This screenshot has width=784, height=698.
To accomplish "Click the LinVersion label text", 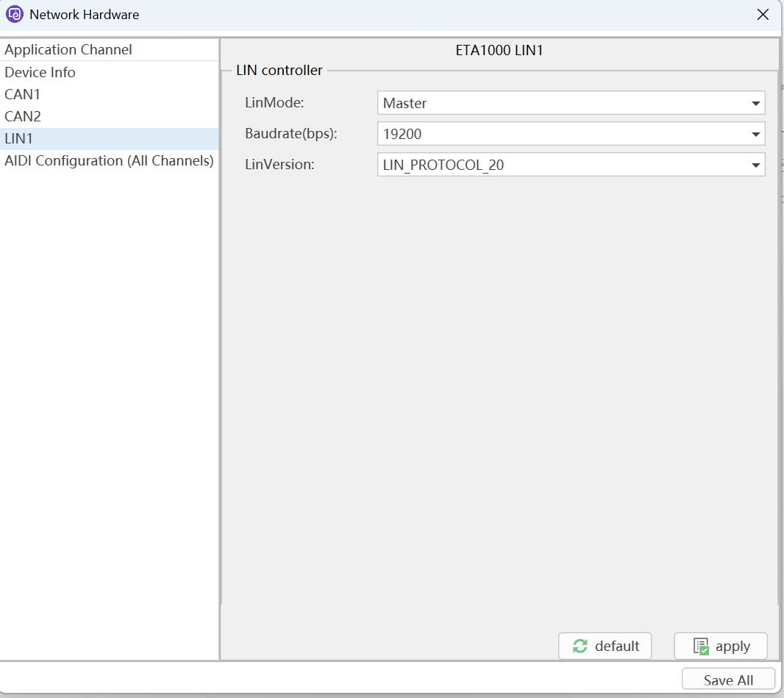I will click(x=279, y=165).
